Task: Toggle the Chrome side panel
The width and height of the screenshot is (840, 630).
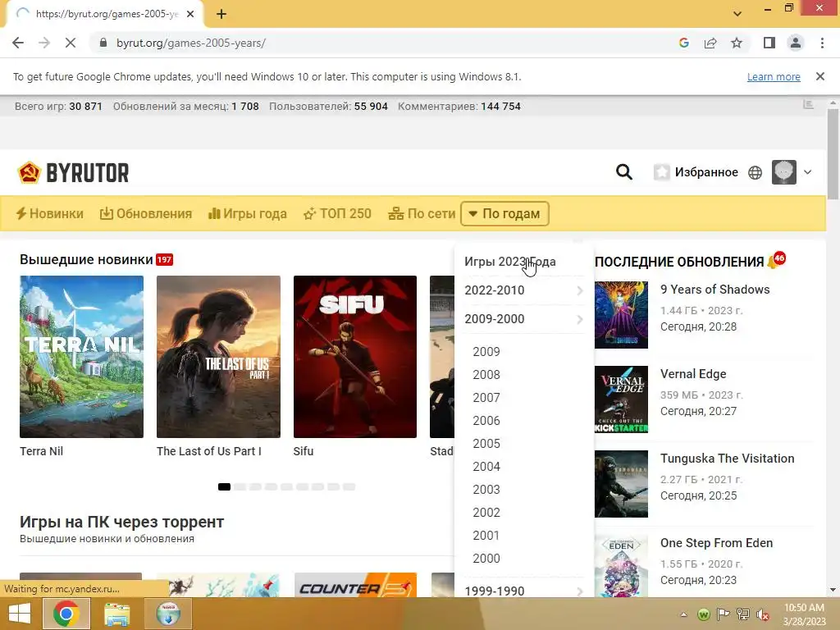Action: click(x=769, y=43)
